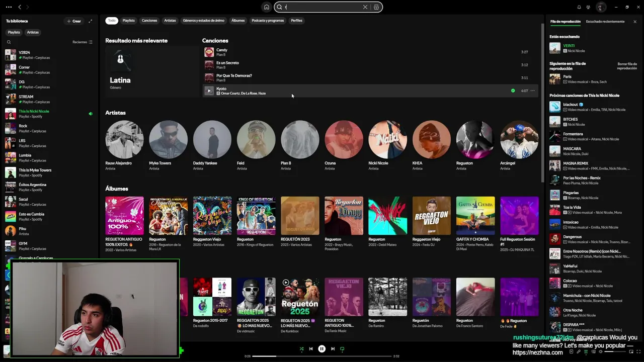
Task: Open Rauw Alejandro artist profile
Action: click(x=124, y=146)
